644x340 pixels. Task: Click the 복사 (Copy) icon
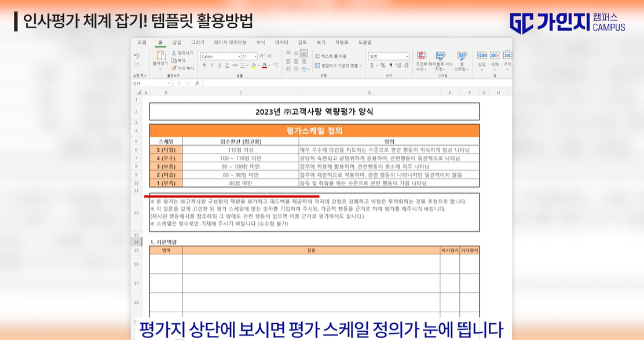click(x=175, y=61)
